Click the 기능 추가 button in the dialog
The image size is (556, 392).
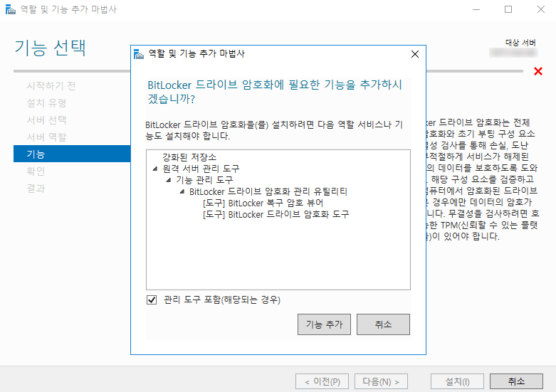(324, 324)
